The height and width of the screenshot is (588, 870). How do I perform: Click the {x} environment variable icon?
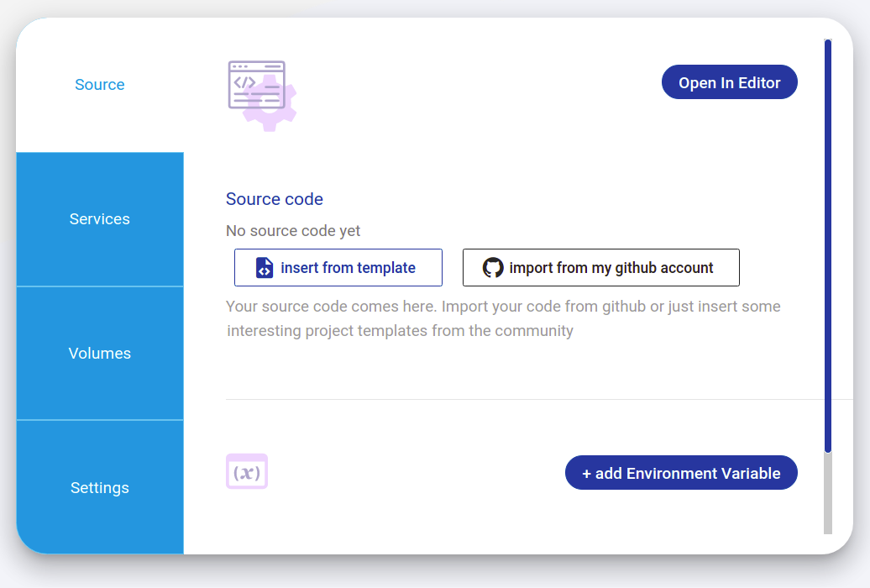pyautogui.click(x=247, y=472)
